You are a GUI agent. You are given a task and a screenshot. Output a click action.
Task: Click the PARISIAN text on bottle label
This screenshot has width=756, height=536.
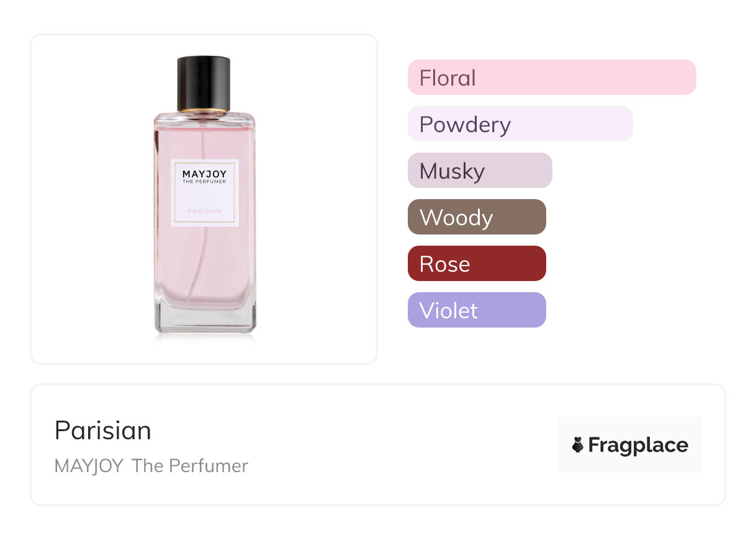tap(204, 211)
